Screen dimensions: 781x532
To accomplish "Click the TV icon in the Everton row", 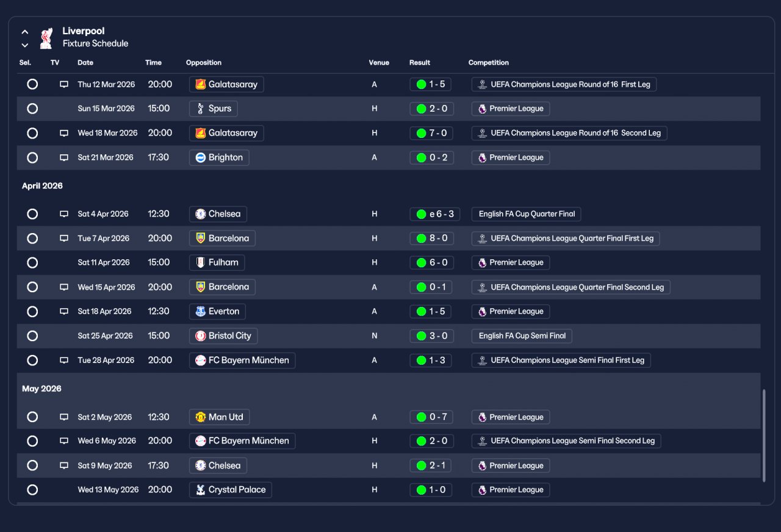I will point(64,311).
